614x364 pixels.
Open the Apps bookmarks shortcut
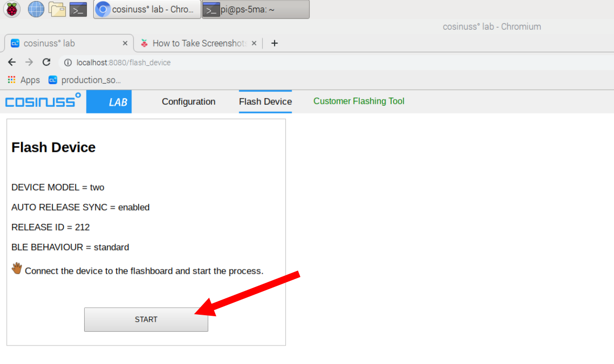(x=24, y=80)
